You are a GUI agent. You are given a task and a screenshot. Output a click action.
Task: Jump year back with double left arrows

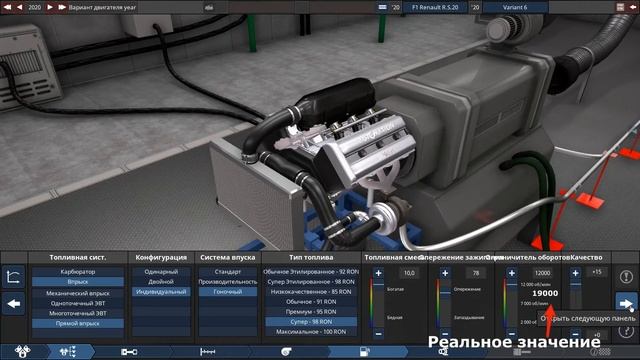coord(7,7)
